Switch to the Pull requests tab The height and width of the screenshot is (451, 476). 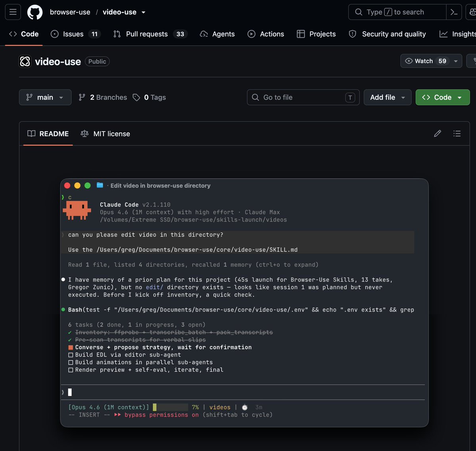point(151,34)
